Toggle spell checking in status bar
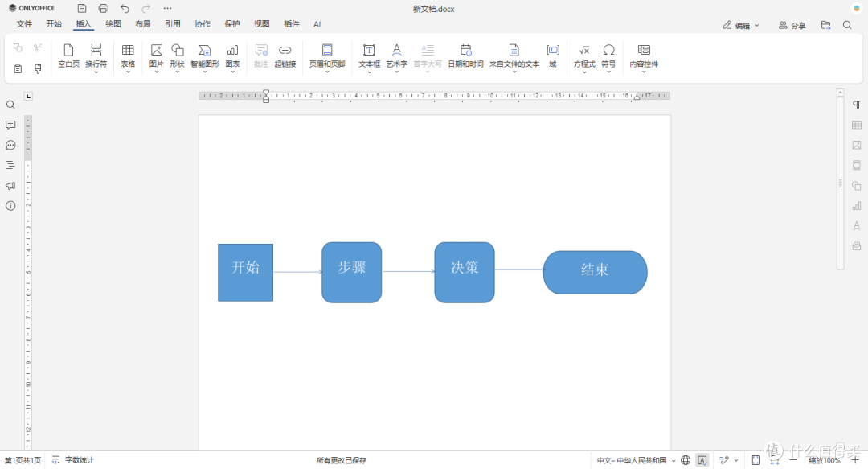 702,460
